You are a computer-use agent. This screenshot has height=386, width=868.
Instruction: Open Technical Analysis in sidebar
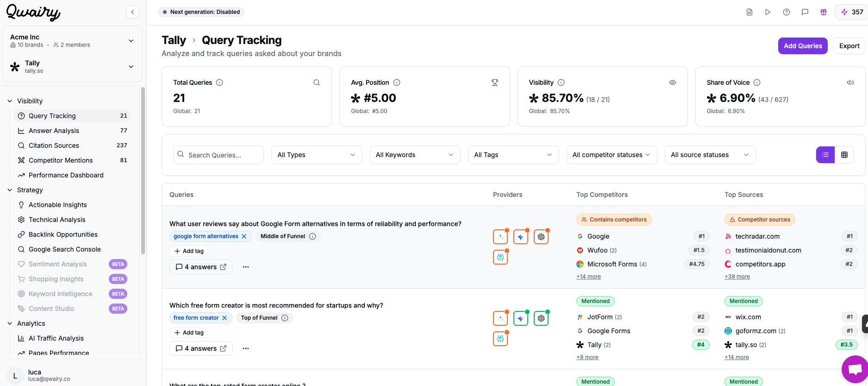point(72,220)
